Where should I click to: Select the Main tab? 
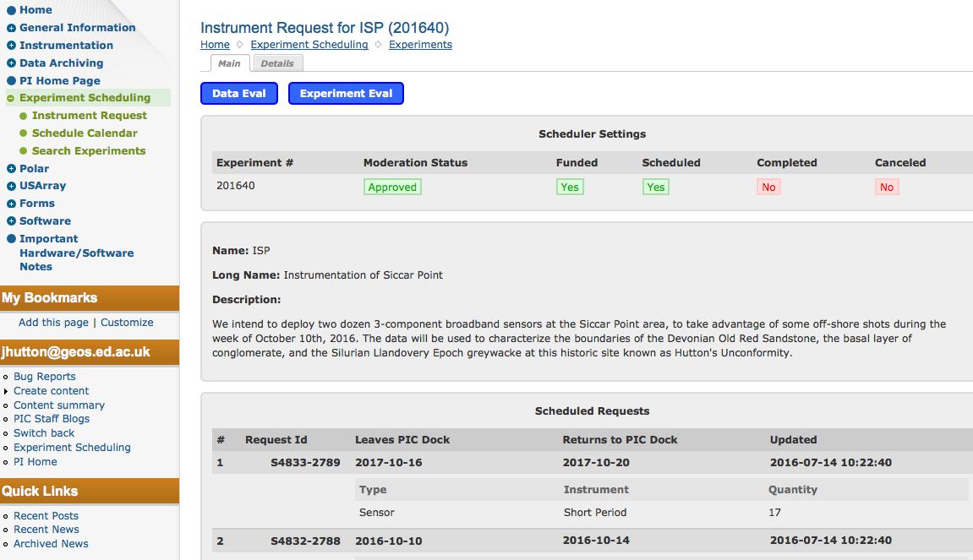[x=229, y=63]
